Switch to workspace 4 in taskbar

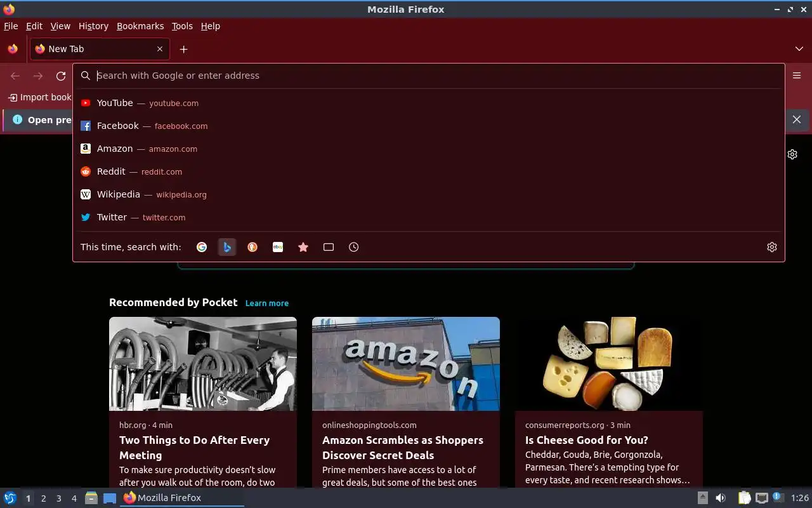[x=74, y=498]
